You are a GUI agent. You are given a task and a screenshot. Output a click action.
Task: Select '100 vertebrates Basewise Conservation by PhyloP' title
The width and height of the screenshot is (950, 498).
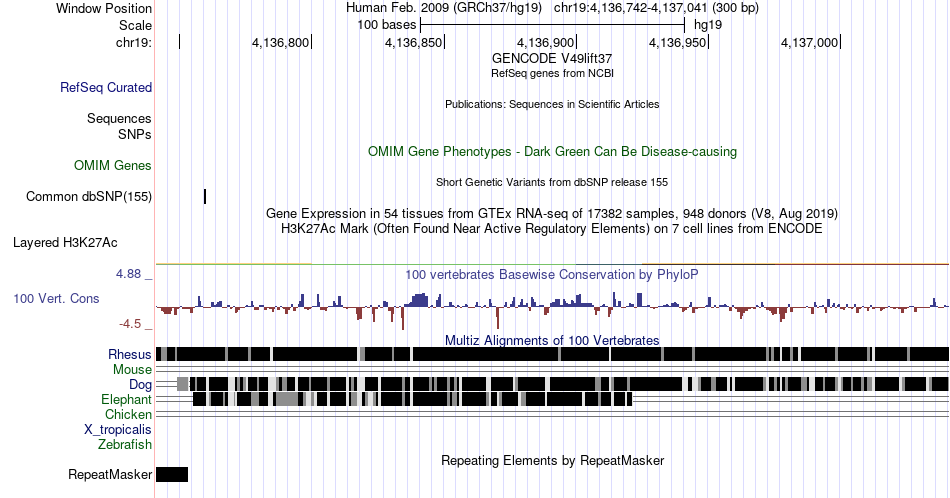pyautogui.click(x=552, y=274)
